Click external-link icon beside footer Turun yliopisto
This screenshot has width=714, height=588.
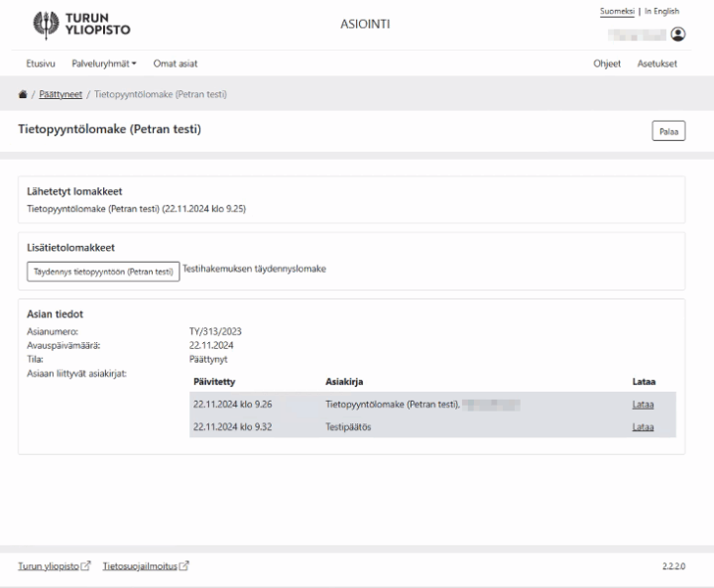(x=85, y=566)
